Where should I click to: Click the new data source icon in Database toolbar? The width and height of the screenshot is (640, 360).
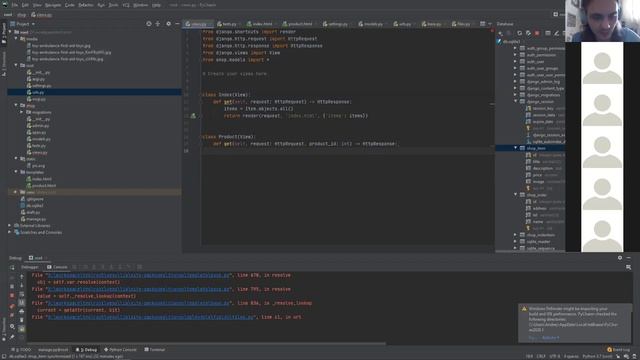point(501,33)
